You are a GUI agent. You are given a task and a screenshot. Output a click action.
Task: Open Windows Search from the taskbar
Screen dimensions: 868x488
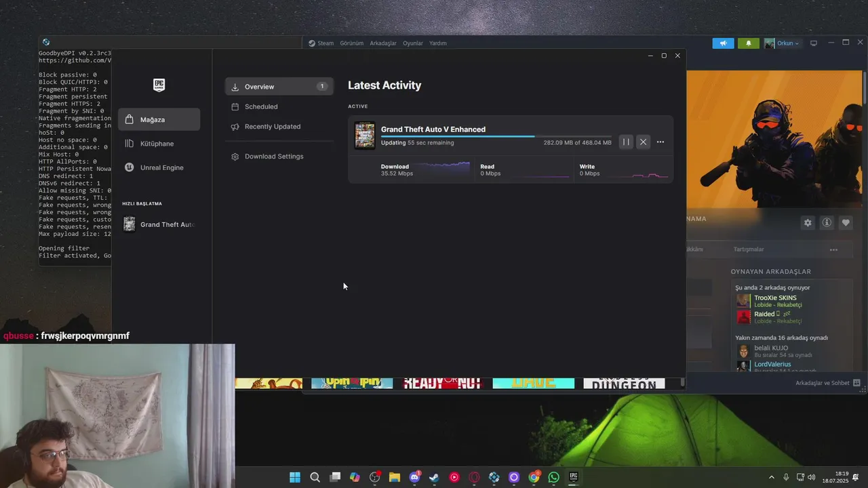click(315, 477)
